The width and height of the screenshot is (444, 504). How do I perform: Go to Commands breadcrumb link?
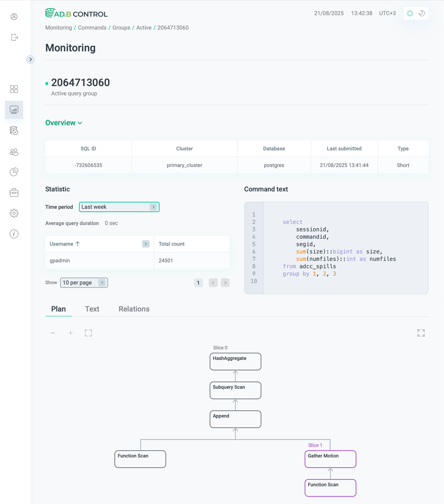tap(92, 28)
